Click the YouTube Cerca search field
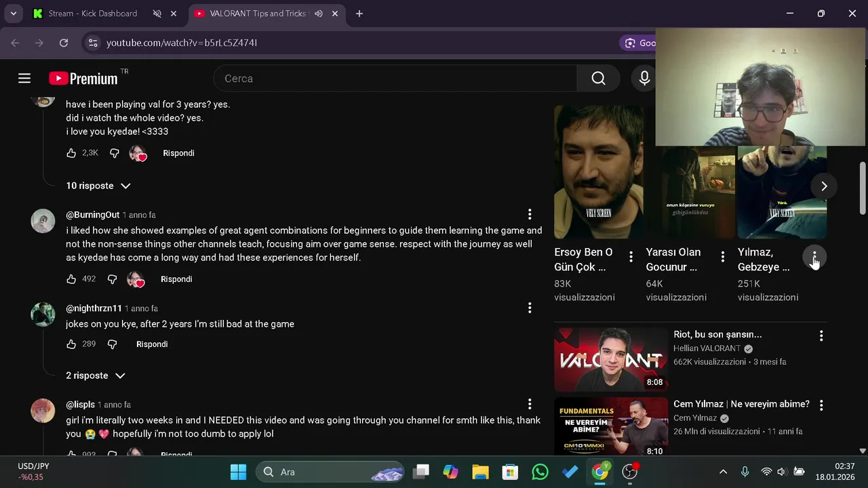This screenshot has width=868, height=488. (x=395, y=79)
